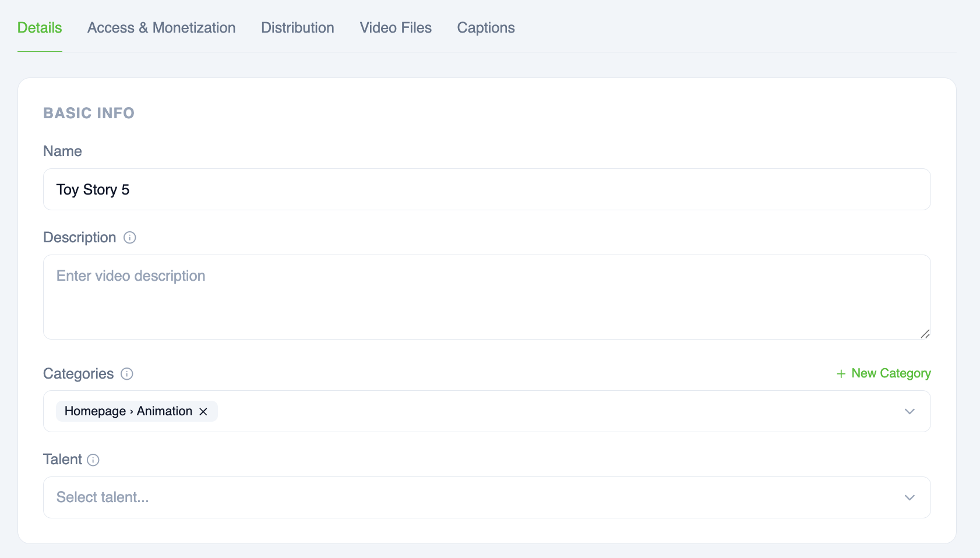The height and width of the screenshot is (558, 980).
Task: Click the Name field label
Action: [x=62, y=151]
